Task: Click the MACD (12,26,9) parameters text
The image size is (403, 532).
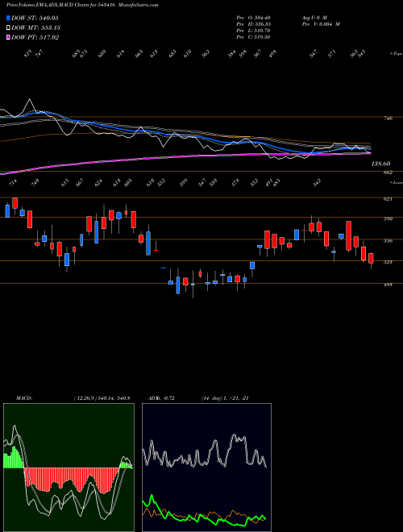Action: 102,398
